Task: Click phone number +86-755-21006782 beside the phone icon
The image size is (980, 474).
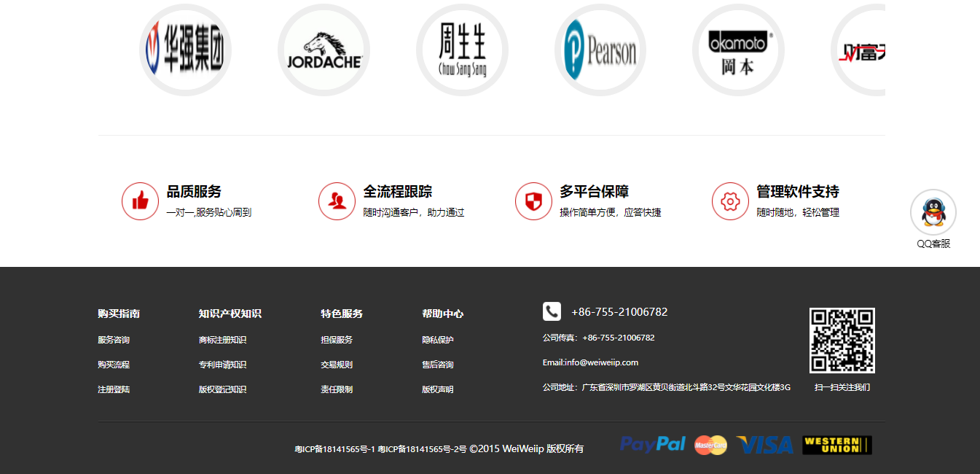Action: pyautogui.click(x=619, y=312)
